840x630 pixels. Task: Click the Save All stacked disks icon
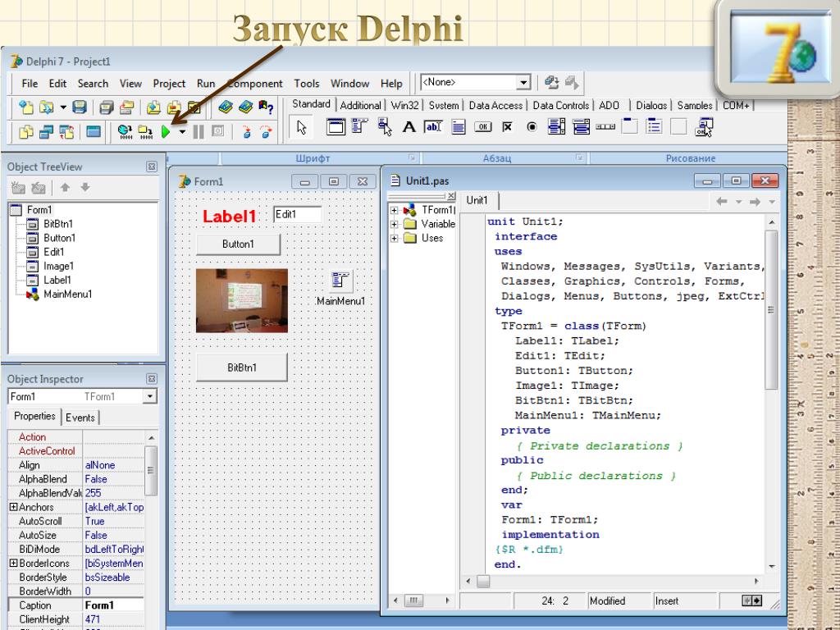pos(107,107)
